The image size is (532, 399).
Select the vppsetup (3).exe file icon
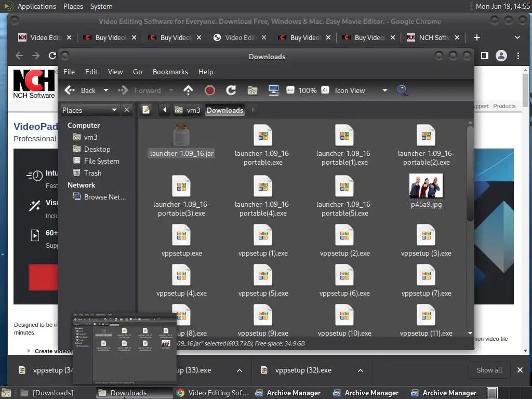click(x=426, y=235)
